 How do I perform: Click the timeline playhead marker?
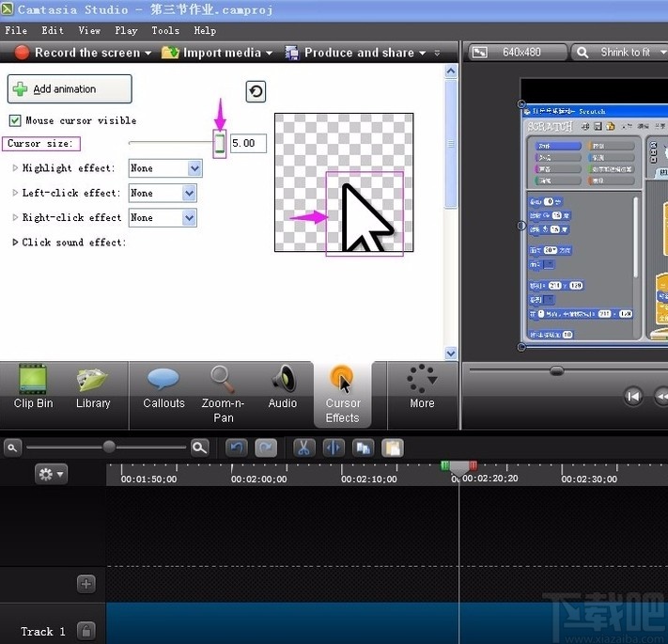(x=458, y=469)
